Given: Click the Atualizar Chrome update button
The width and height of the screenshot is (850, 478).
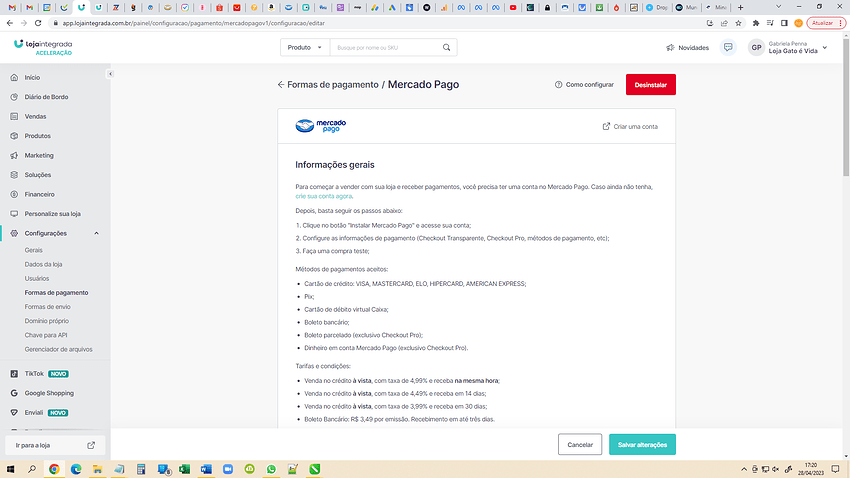Looking at the screenshot, I should click(x=826, y=23).
